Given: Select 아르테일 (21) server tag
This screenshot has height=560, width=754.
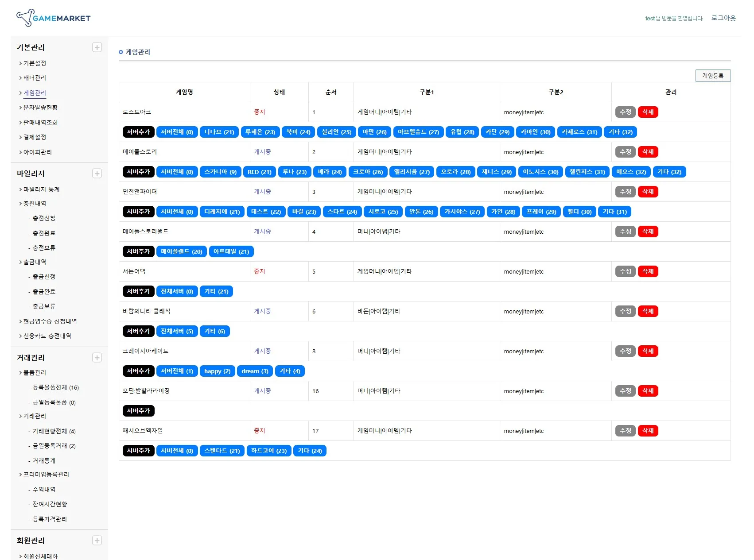Looking at the screenshot, I should point(231,251).
